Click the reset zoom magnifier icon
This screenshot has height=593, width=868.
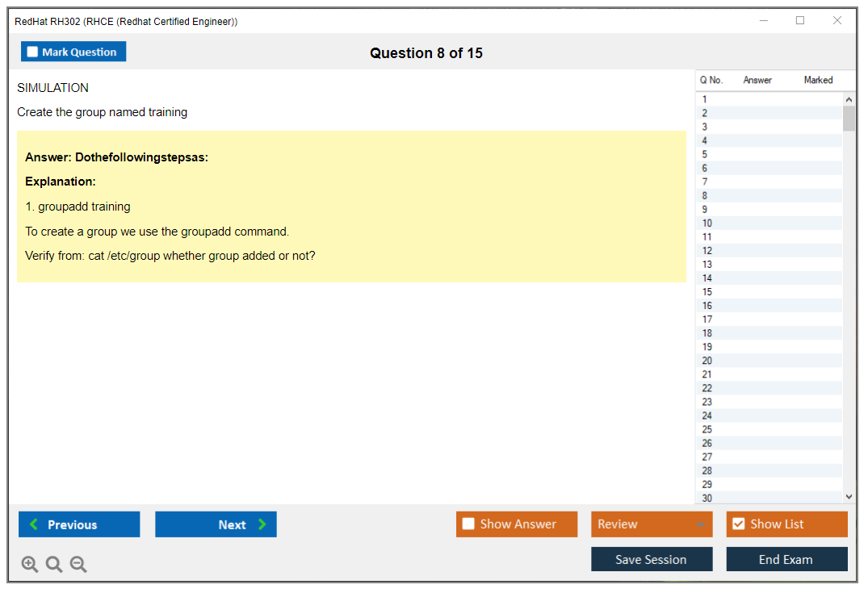tap(54, 565)
